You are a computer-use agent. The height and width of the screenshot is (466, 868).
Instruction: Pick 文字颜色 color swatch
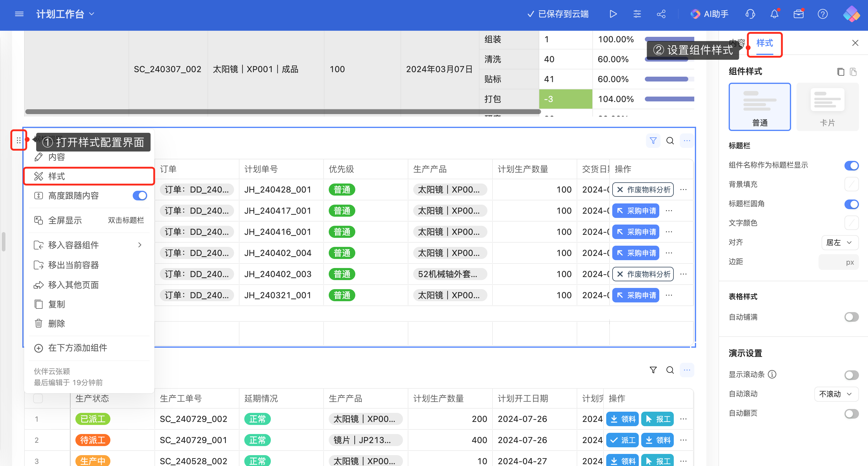(851, 223)
